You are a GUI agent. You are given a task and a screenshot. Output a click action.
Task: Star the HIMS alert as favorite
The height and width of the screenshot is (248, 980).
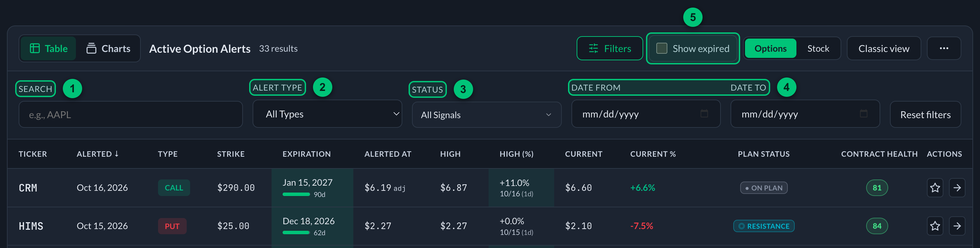[935, 226]
